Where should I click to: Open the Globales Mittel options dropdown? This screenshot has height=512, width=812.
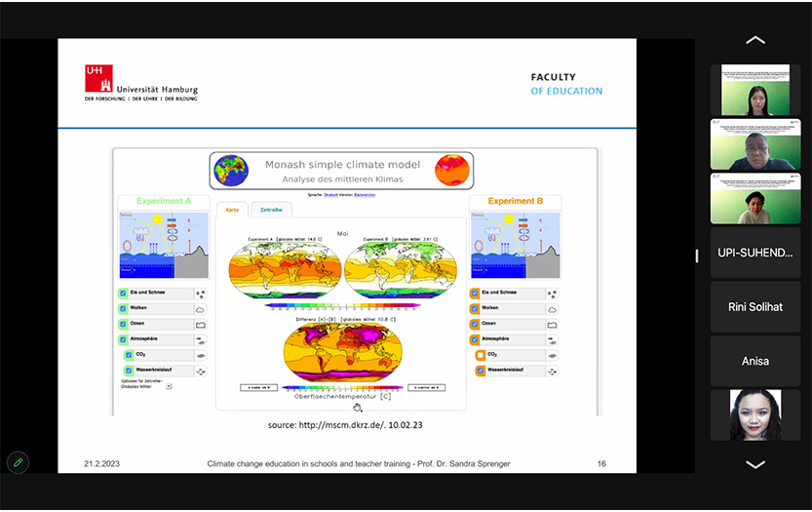click(169, 386)
